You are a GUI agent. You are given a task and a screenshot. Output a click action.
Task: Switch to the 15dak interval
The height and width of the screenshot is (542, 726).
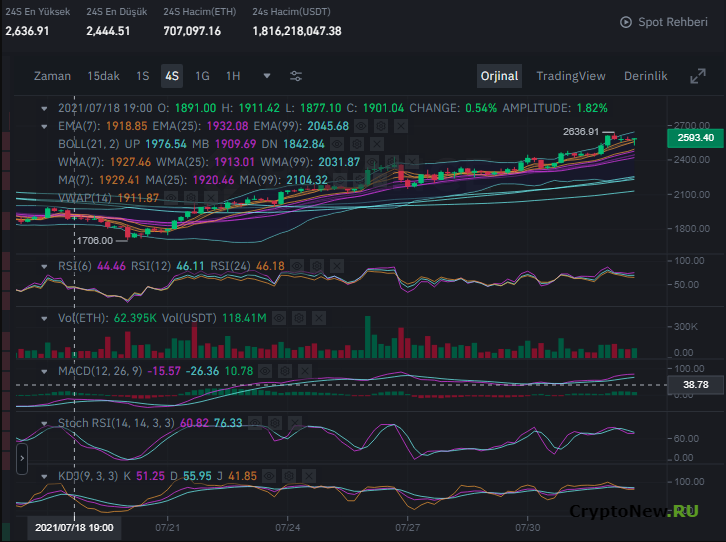(103, 76)
